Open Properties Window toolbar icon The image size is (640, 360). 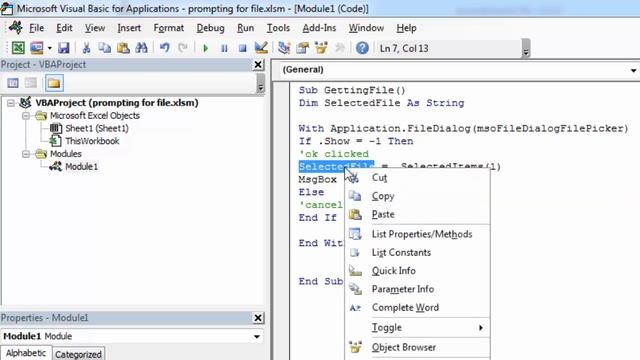click(302, 48)
